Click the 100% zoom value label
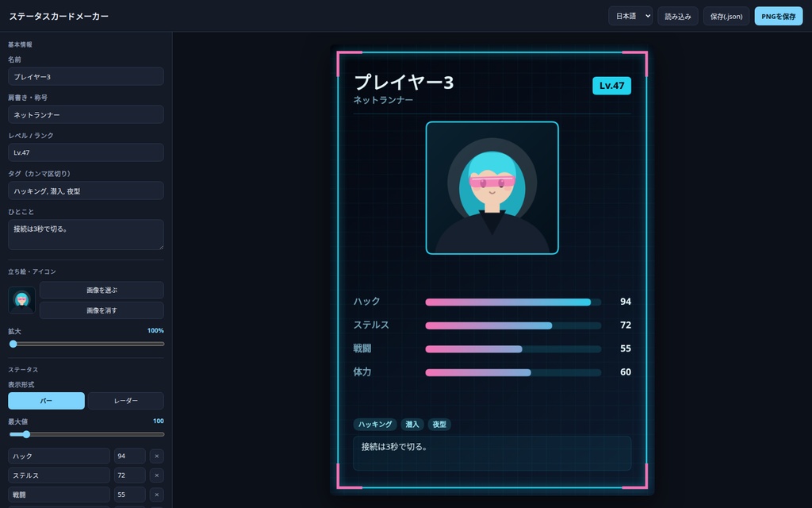Screen dimensions: 812x508 click(155, 331)
